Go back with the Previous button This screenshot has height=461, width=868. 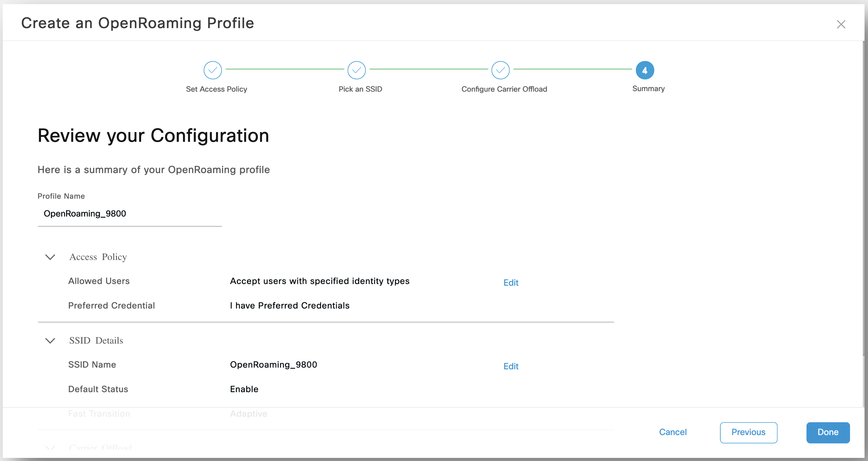pyautogui.click(x=748, y=432)
